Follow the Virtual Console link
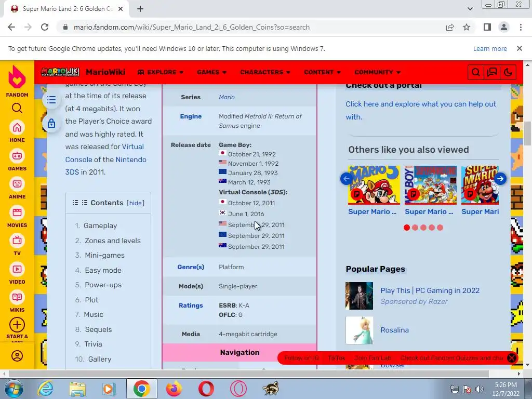The image size is (532, 399). click(104, 153)
